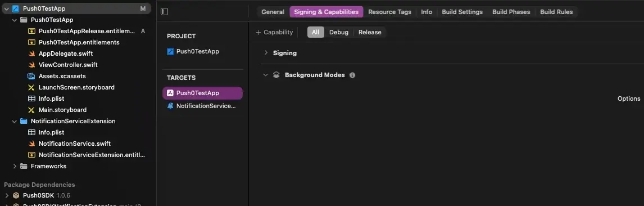
Task: Click the Push0TestApp target app icon
Action: 170,93
